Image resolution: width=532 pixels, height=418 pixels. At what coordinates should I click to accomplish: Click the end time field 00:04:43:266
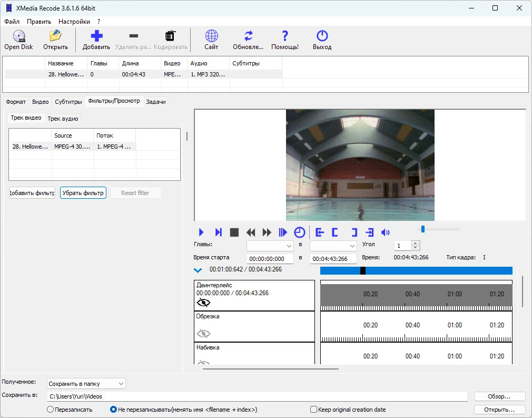pos(333,259)
